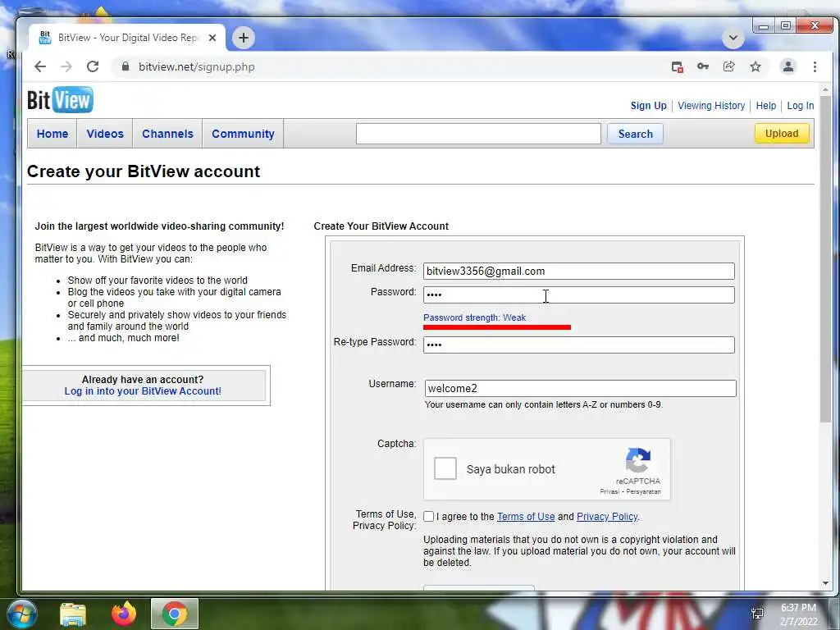Click into the Password field
840x630 pixels.
(578, 294)
